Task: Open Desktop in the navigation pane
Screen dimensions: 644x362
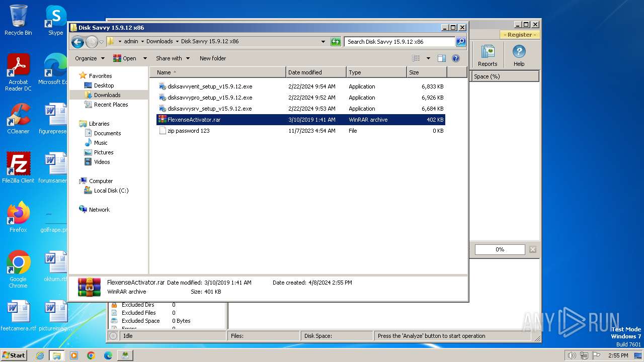Action: [104, 85]
